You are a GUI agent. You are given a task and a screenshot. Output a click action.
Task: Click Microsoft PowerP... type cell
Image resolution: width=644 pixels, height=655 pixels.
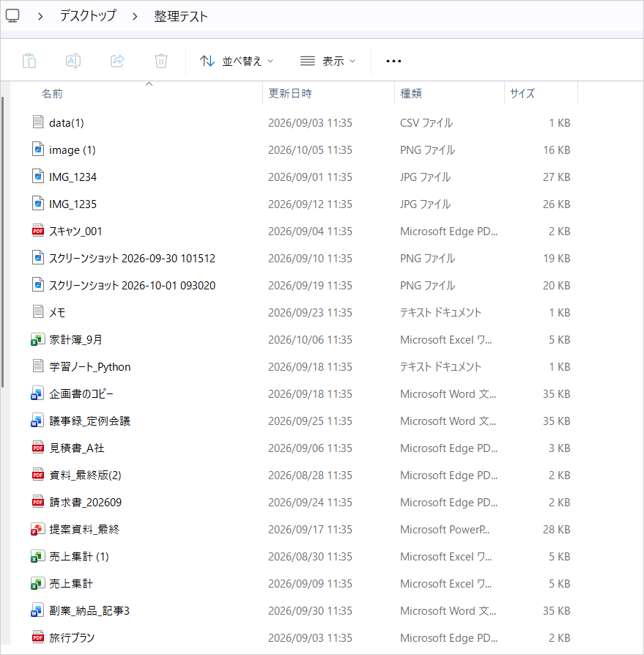[445, 530]
